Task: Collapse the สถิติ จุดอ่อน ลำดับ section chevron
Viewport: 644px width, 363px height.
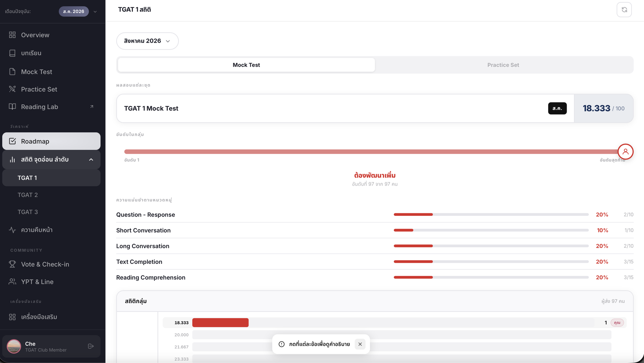Action: (x=91, y=160)
